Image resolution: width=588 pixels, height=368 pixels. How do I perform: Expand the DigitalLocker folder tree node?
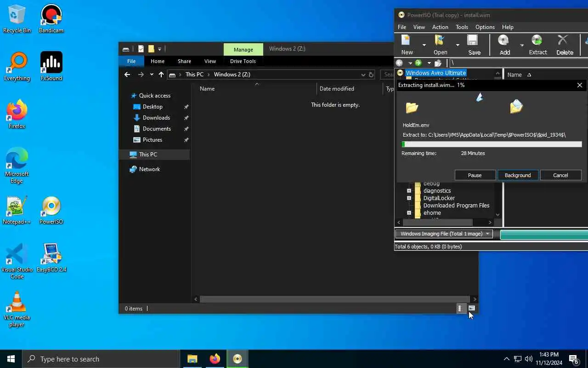tap(409, 198)
